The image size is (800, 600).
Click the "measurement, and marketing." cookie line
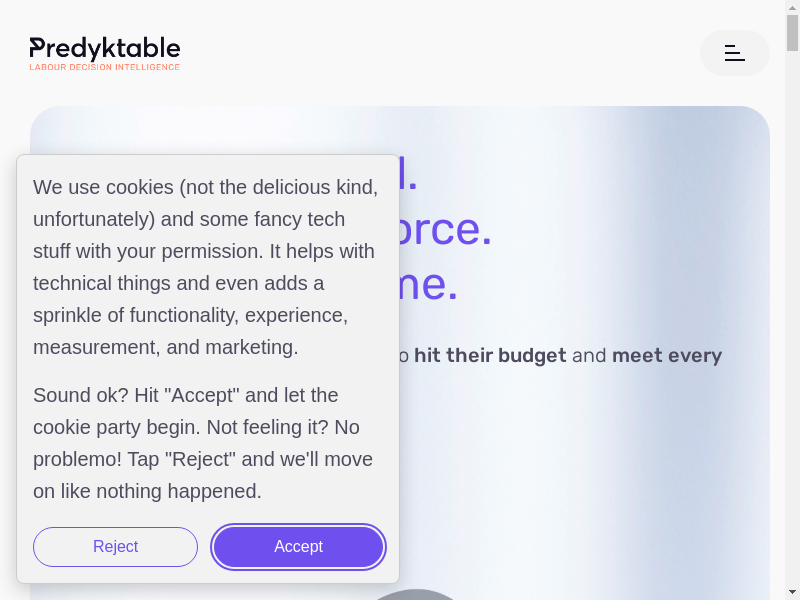coord(165,347)
